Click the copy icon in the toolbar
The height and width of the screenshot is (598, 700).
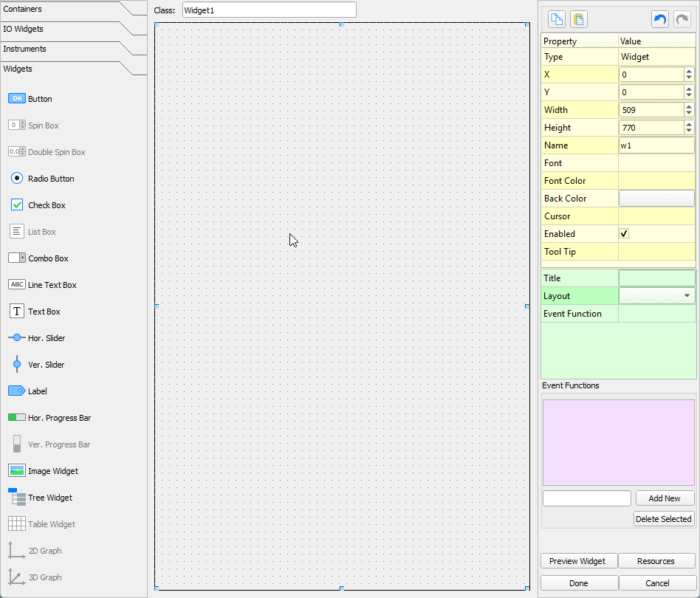coord(556,18)
